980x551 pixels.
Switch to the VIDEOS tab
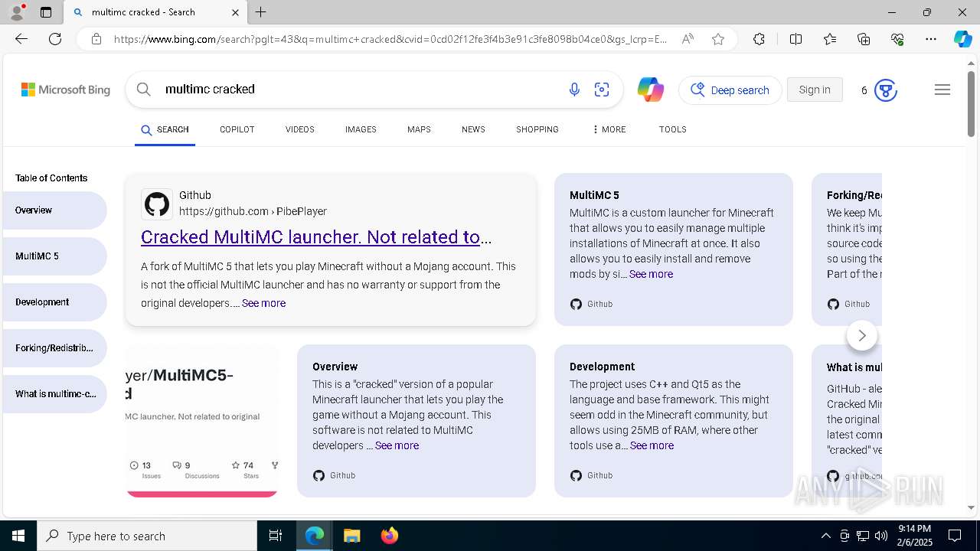point(300,129)
